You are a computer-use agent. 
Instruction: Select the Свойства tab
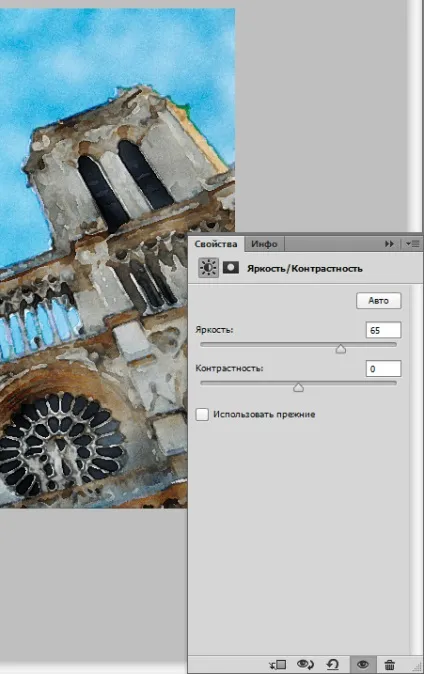pos(216,244)
